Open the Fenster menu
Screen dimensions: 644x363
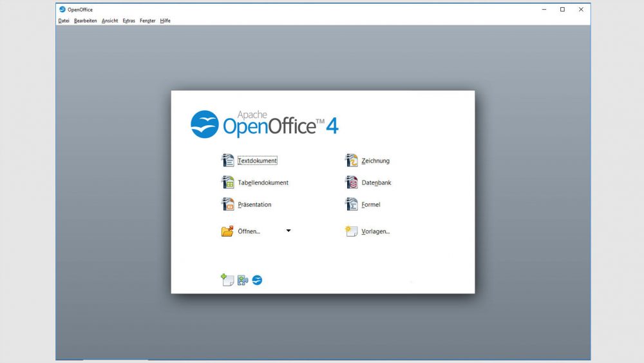point(147,21)
